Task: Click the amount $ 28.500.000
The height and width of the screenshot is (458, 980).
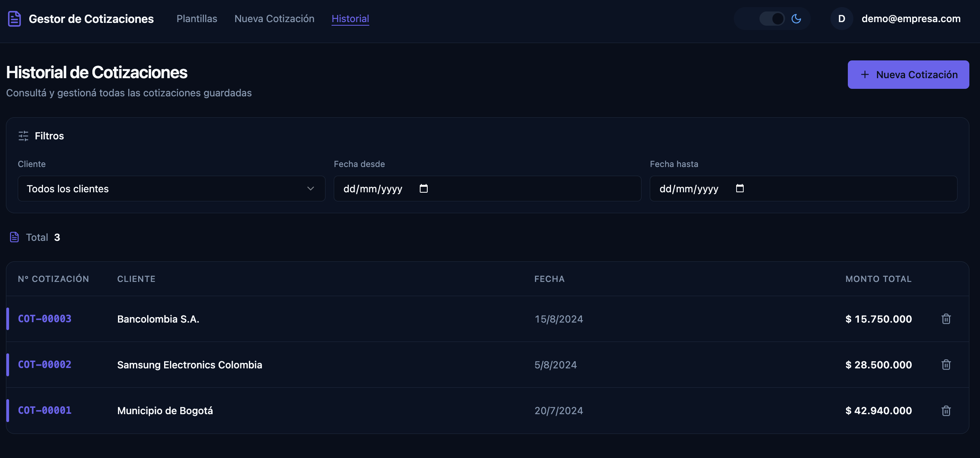Action: (x=879, y=365)
